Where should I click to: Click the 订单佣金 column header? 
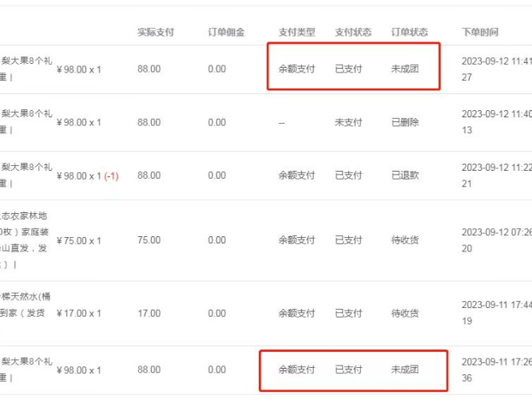point(226,32)
